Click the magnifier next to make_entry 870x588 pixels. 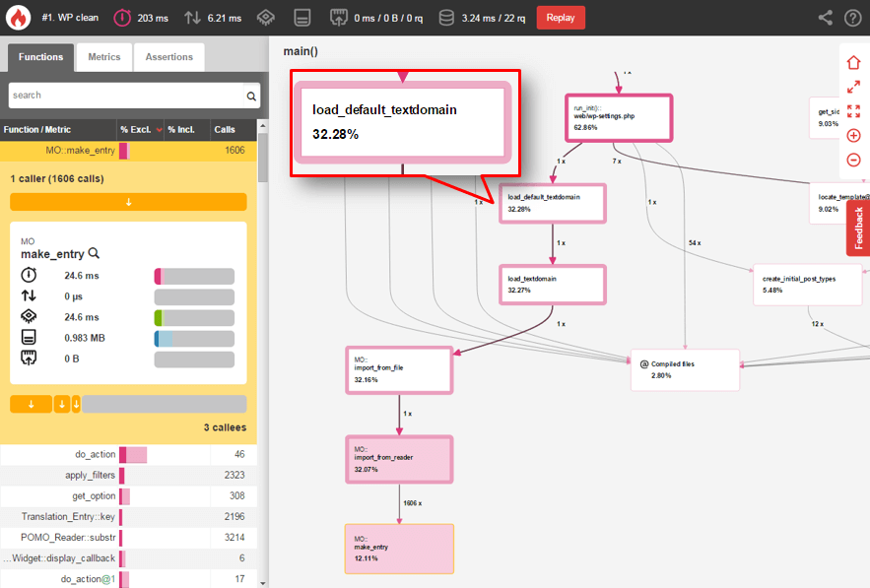point(94,253)
